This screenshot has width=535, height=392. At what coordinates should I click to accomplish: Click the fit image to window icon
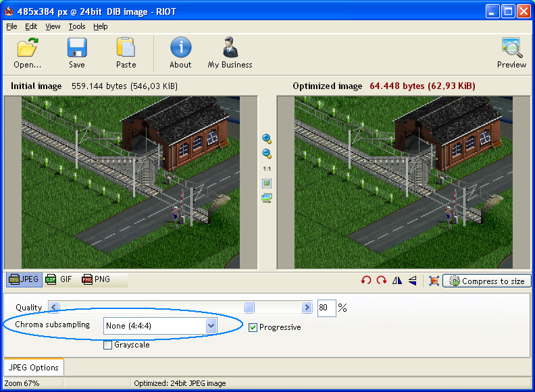[x=267, y=184]
